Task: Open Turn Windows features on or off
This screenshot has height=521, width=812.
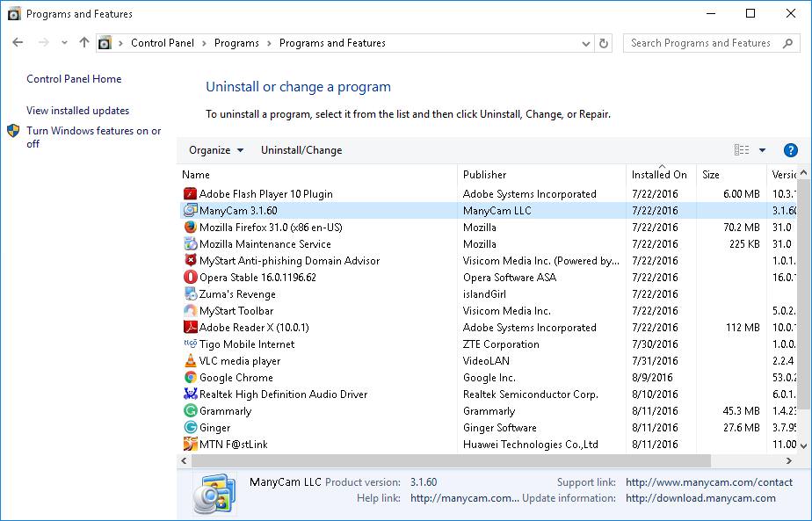Action: point(94,137)
